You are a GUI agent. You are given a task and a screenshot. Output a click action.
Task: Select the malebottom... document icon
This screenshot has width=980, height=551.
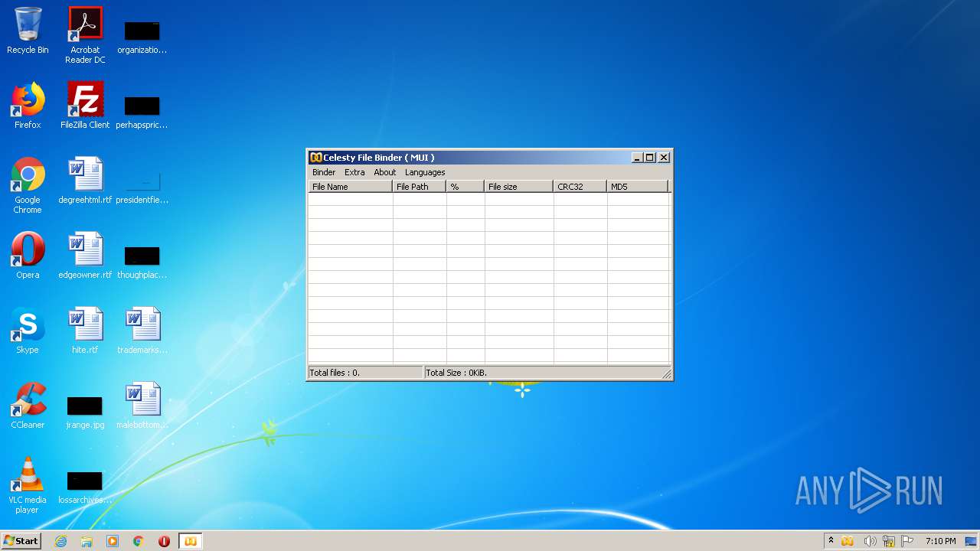point(142,406)
